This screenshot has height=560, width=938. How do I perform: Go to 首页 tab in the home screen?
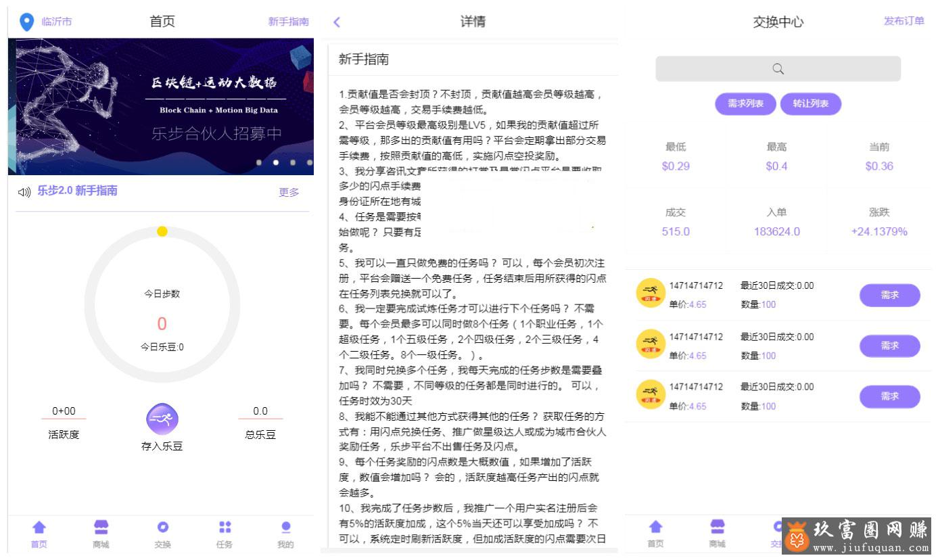pos(39,534)
